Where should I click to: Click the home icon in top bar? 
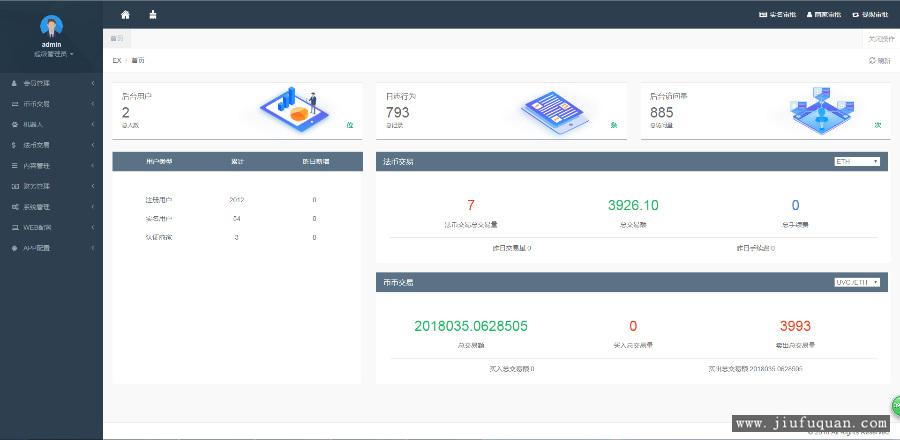(x=125, y=15)
